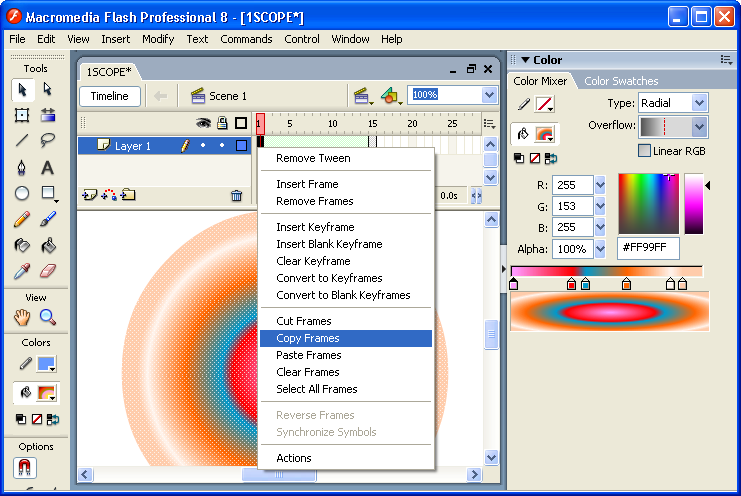Viewport: 741px width, 496px height.
Task: Select the Zoom tool
Action: click(47, 318)
